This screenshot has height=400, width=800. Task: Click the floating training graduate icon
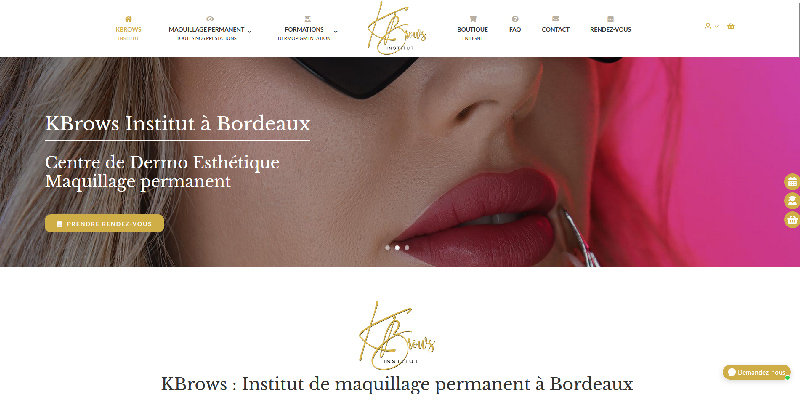(x=792, y=201)
